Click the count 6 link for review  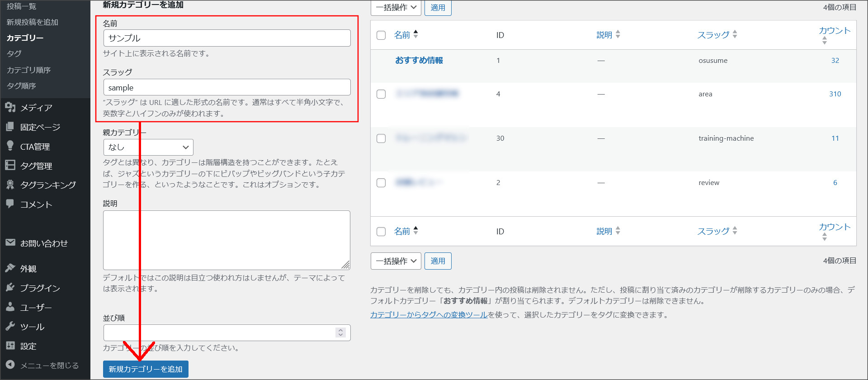pyautogui.click(x=835, y=183)
